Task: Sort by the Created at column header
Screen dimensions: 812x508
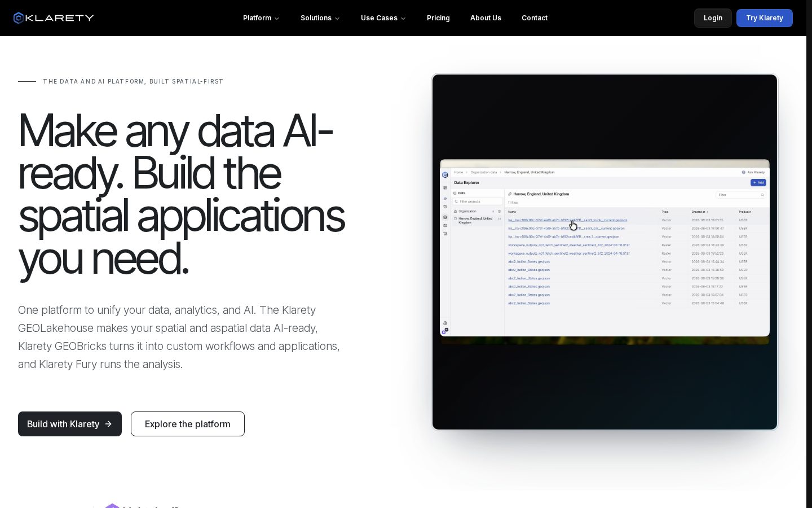Action: click(x=699, y=212)
